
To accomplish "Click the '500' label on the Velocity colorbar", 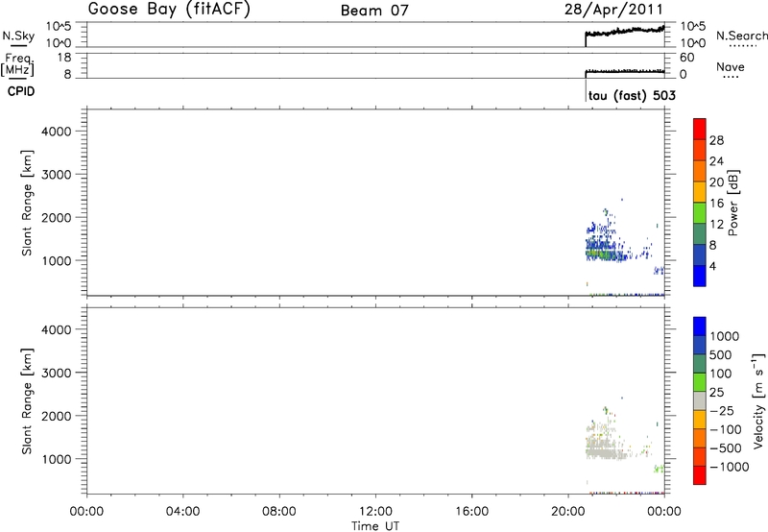I will point(721,354).
